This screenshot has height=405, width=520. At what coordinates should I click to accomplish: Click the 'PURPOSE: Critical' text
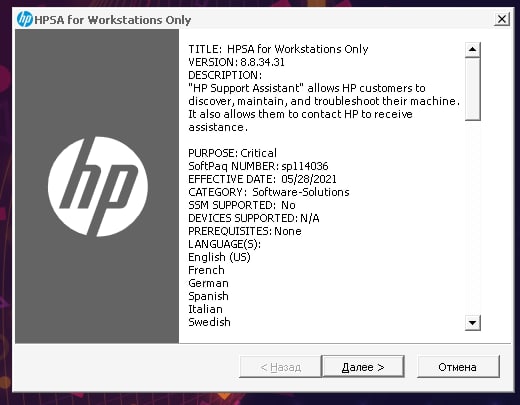[x=232, y=153]
